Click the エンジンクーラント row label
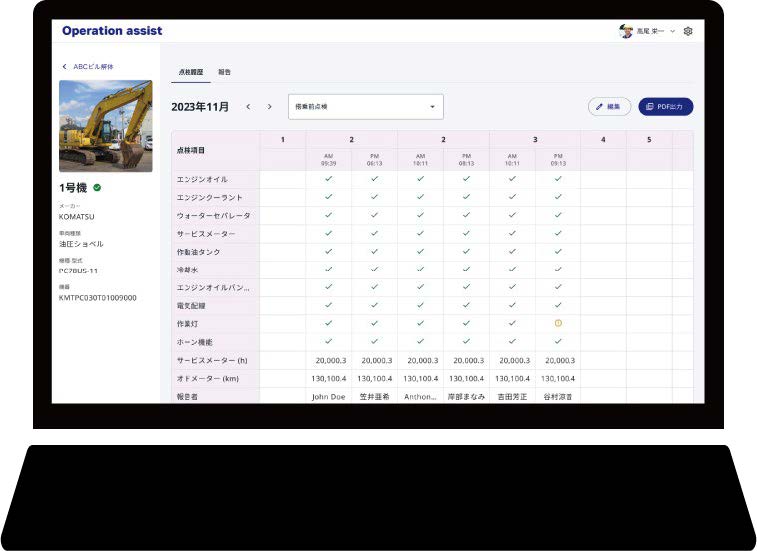 [209, 198]
